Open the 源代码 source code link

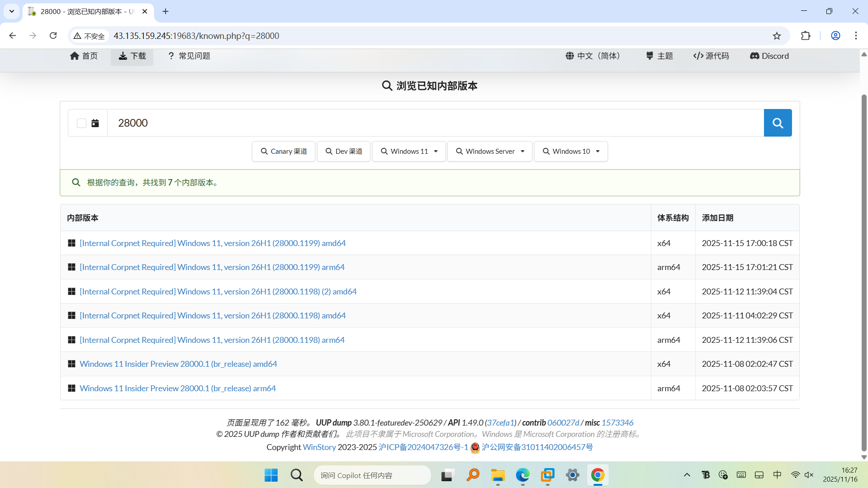711,56
